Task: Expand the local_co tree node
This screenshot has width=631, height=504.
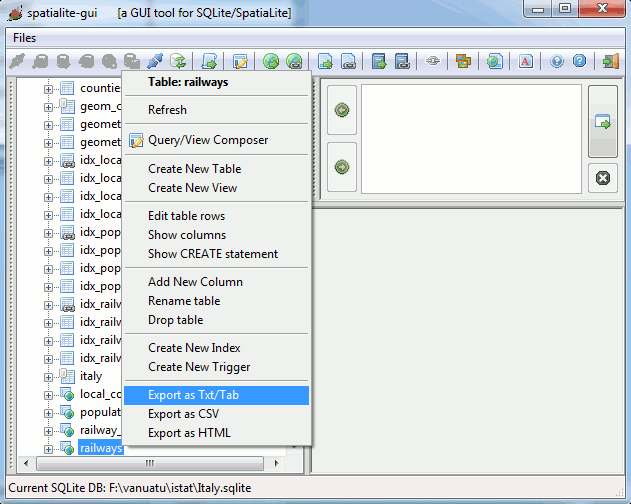Action: 48,395
